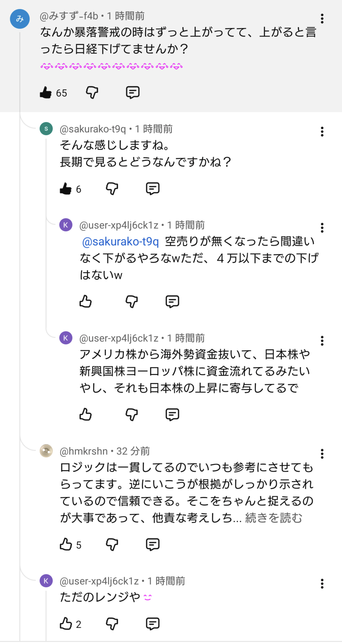
Task: Open the @hmkrshn username profile
Action: click(x=84, y=451)
